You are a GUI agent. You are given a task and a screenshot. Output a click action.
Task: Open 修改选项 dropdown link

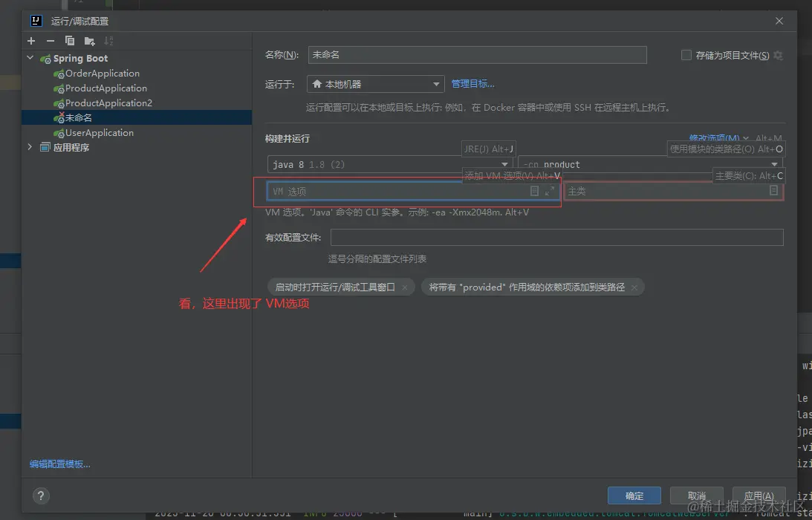[719, 138]
